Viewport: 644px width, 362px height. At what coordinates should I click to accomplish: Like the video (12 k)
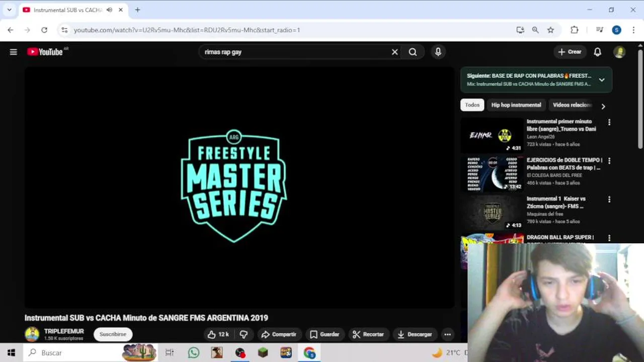tap(218, 334)
